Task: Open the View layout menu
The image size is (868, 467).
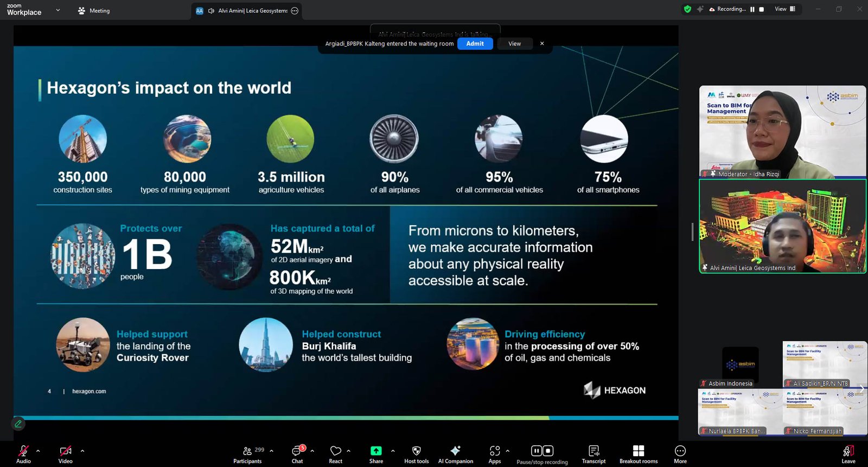Action: (784, 9)
